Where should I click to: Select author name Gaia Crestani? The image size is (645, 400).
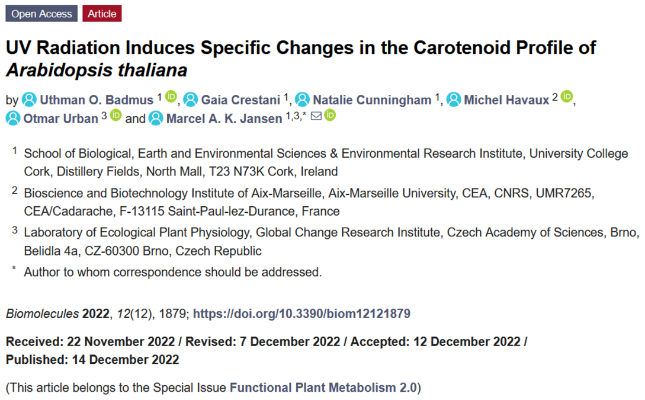(242, 99)
